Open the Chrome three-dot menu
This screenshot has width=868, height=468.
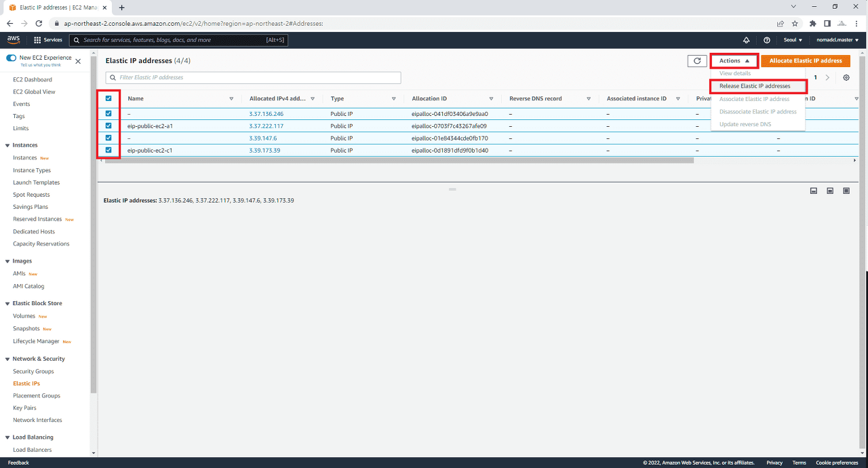(x=857, y=23)
